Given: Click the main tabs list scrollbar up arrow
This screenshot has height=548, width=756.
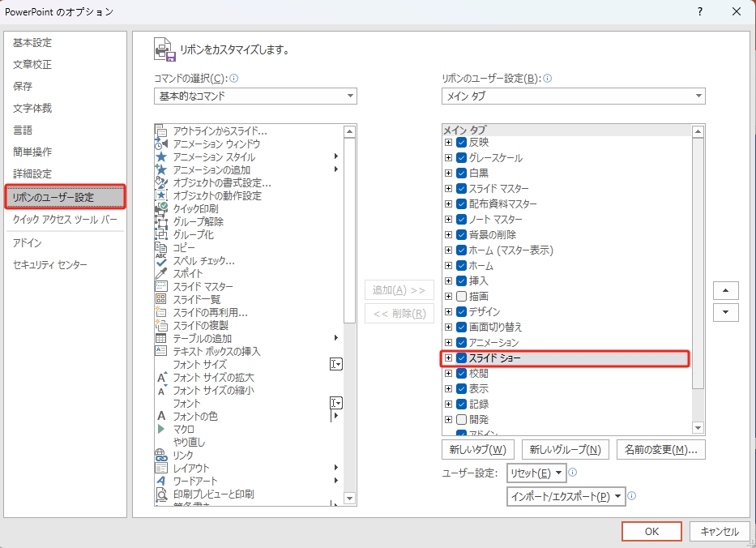Looking at the screenshot, I should pos(698,131).
